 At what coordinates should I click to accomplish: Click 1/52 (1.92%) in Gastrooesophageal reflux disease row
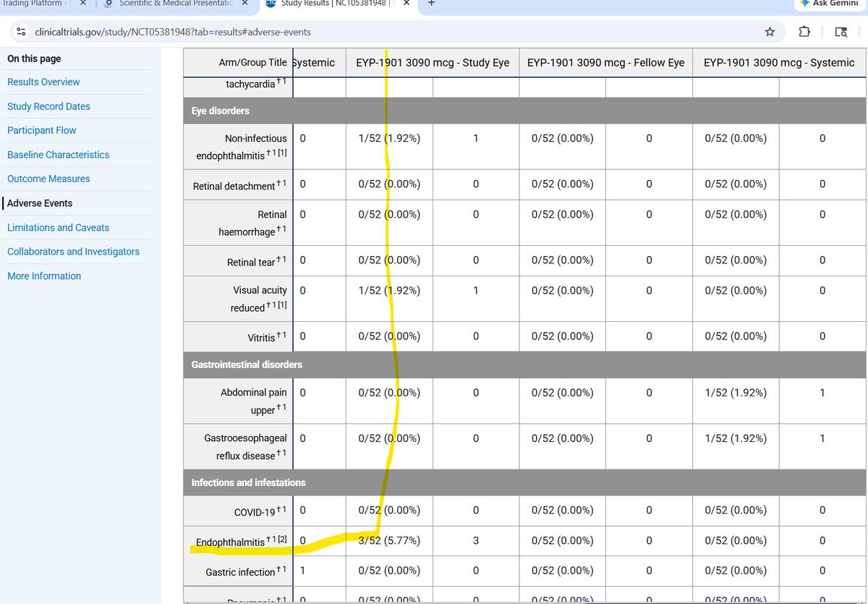pos(736,438)
